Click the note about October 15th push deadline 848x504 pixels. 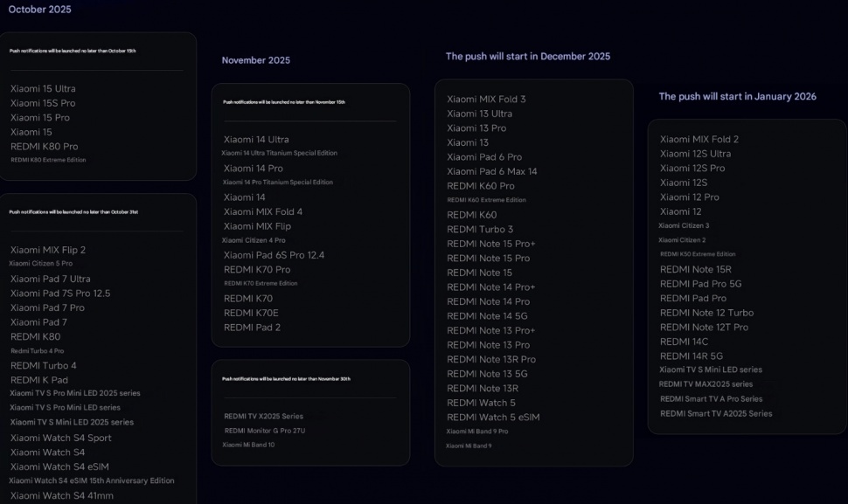(x=73, y=51)
